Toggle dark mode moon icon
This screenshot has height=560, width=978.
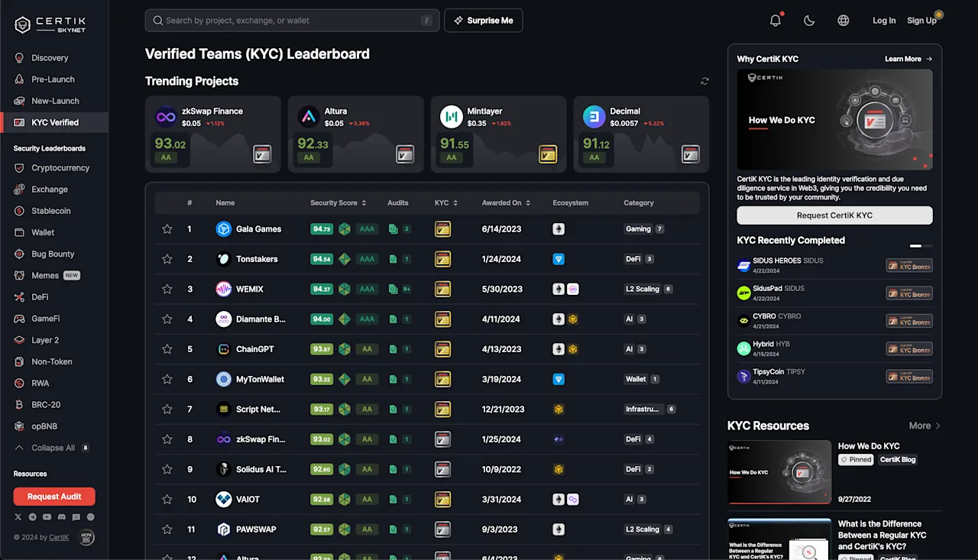pyautogui.click(x=809, y=21)
